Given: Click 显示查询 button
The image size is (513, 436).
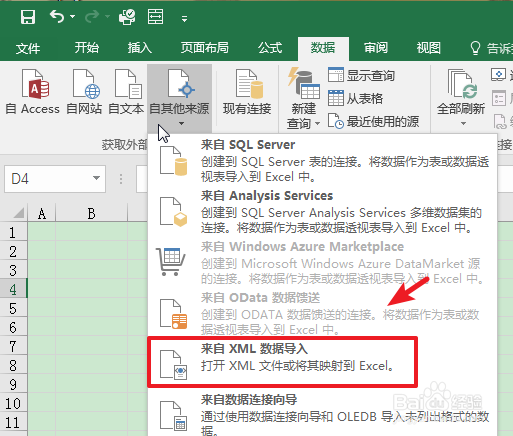Looking at the screenshot, I should click(x=361, y=75).
